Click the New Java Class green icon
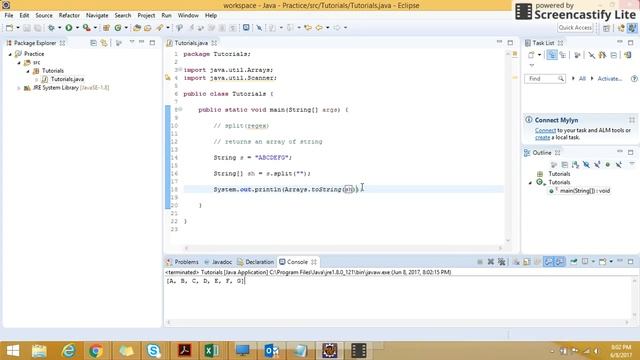This screenshot has width=640, height=360. point(118,28)
